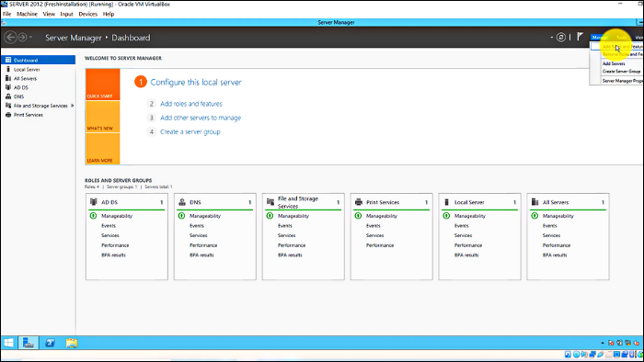Image resolution: width=644 pixels, height=362 pixels.
Task: Click Services in the DNS tile
Action: click(199, 235)
